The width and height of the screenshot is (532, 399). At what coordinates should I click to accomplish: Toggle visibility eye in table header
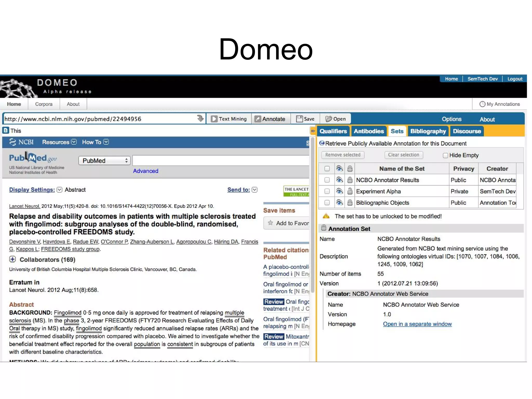point(339,169)
